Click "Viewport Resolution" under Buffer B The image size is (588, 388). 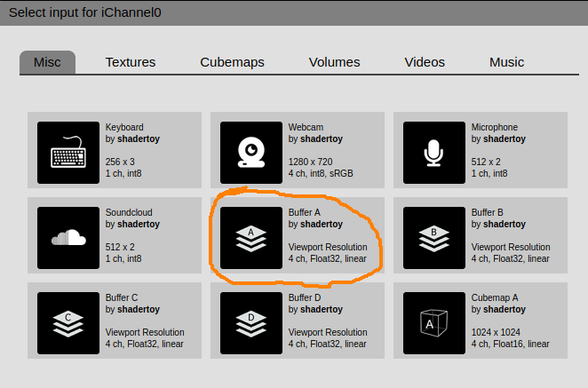[x=511, y=248]
